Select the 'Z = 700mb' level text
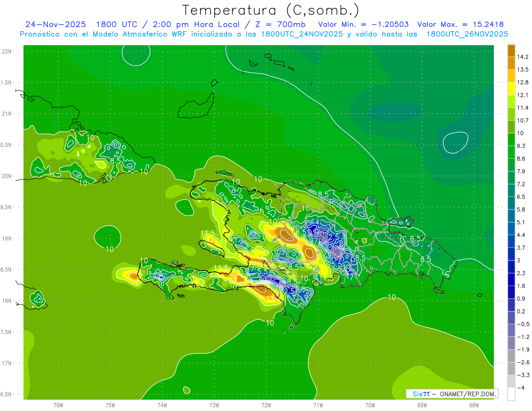 pos(281,24)
